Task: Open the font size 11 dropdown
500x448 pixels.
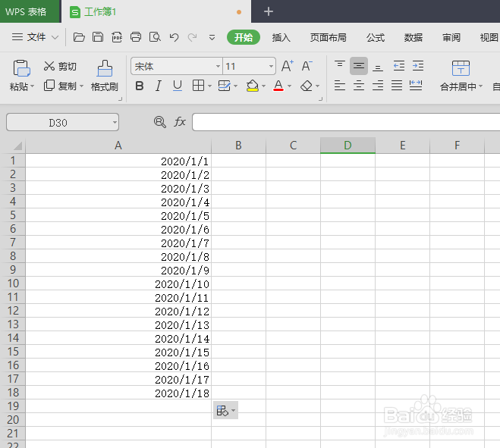Action: (271, 66)
